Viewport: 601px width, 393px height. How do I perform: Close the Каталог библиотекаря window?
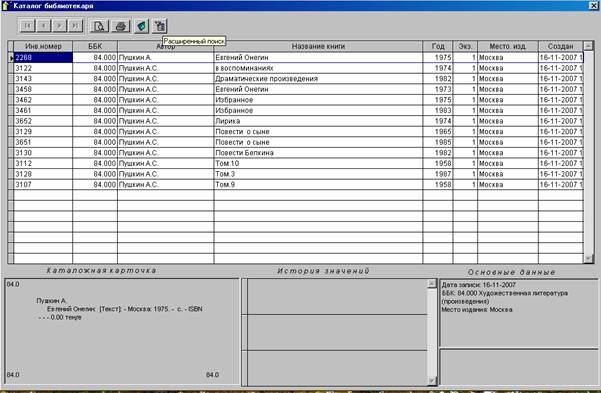593,5
